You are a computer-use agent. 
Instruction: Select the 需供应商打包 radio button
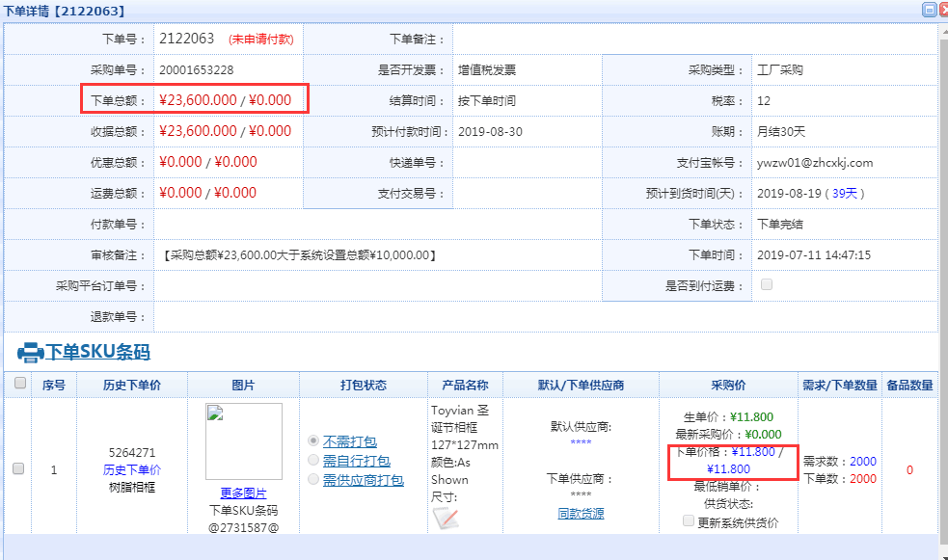313,480
